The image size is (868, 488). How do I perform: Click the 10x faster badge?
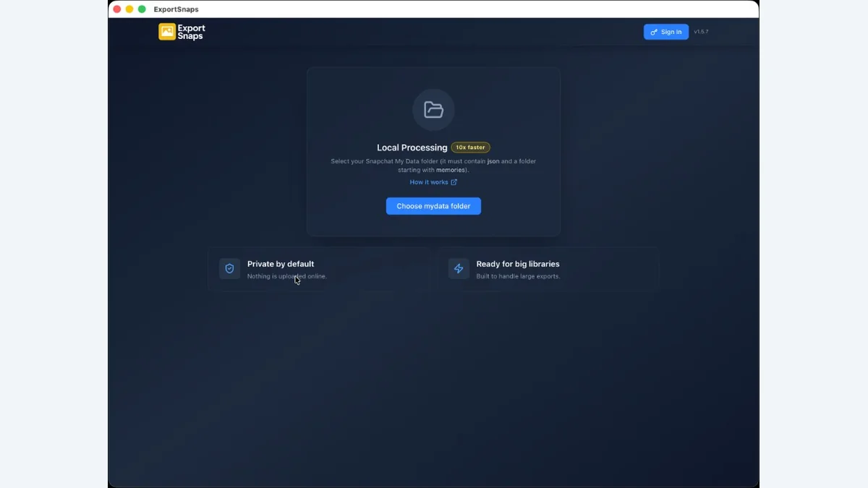[x=471, y=147]
